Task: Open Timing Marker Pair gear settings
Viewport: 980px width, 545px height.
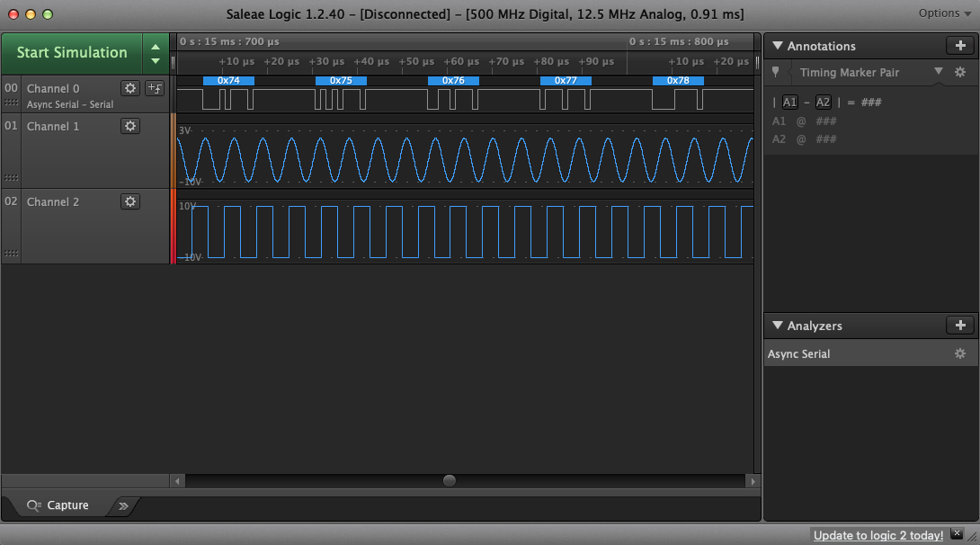Action: (x=960, y=72)
